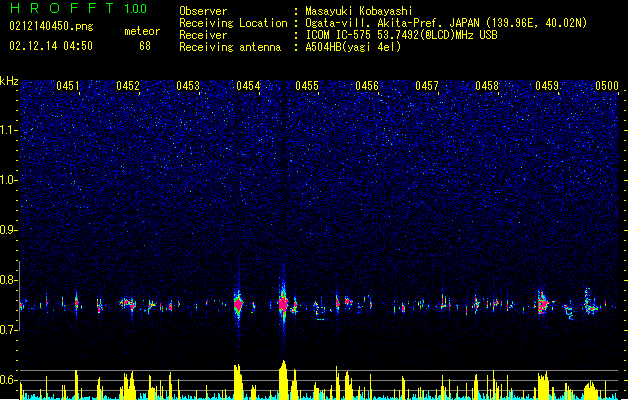Click the 1.1 kHz axis label
629x400 pixels.
pyautogui.click(x=8, y=130)
